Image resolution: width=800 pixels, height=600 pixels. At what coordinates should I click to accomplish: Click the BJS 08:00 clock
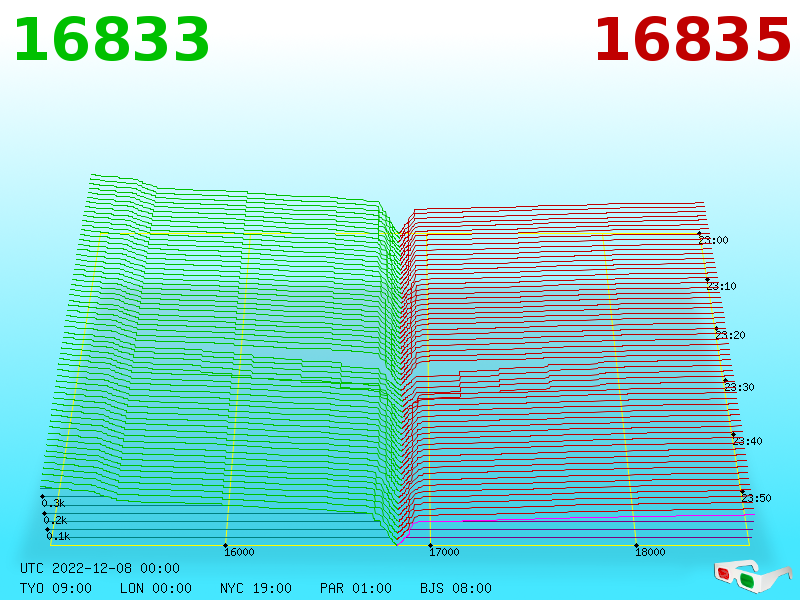[x=456, y=588]
